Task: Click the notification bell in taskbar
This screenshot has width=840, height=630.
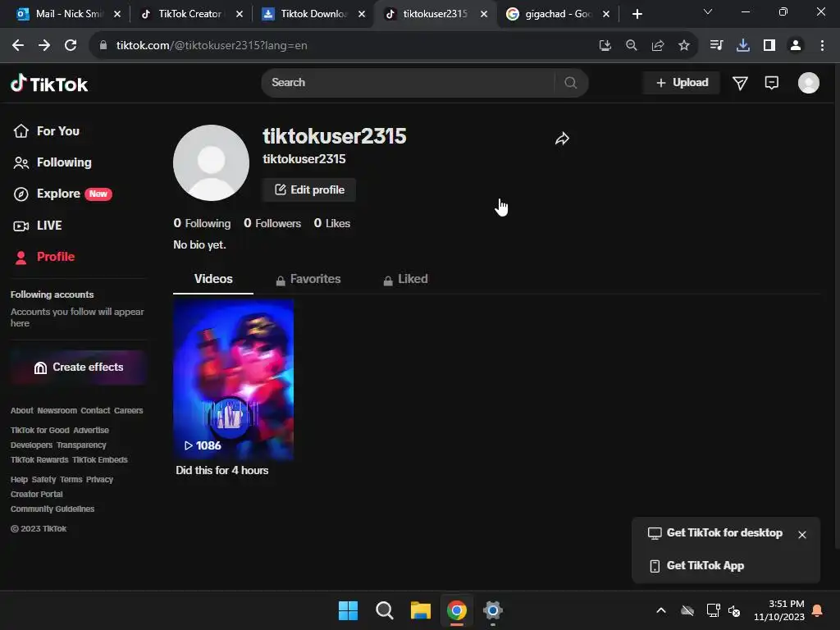Action: pyautogui.click(x=817, y=610)
